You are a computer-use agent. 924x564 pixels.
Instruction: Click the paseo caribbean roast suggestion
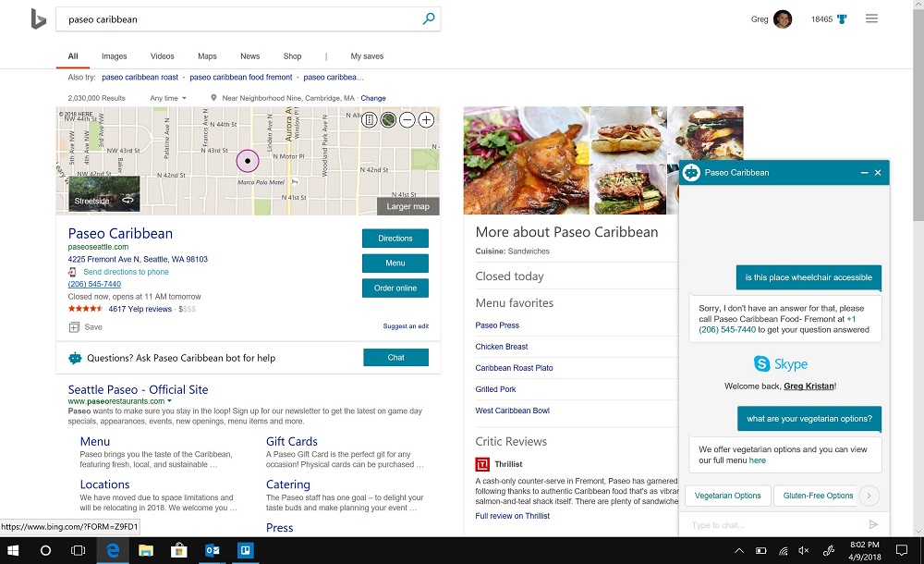[140, 78]
